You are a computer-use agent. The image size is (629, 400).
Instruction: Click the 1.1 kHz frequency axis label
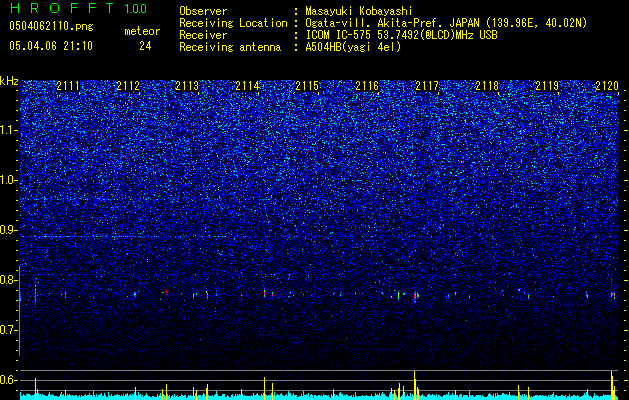click(x=9, y=130)
